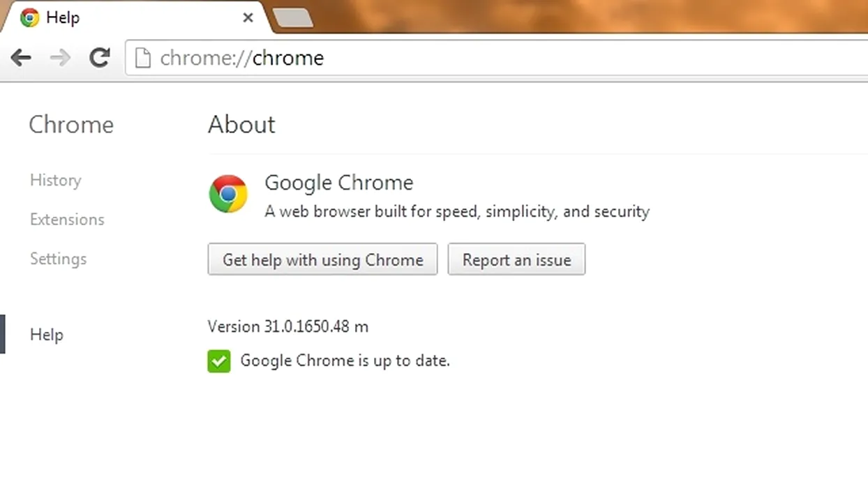Click the Report an issue button
The height and width of the screenshot is (488, 868).
tap(516, 259)
